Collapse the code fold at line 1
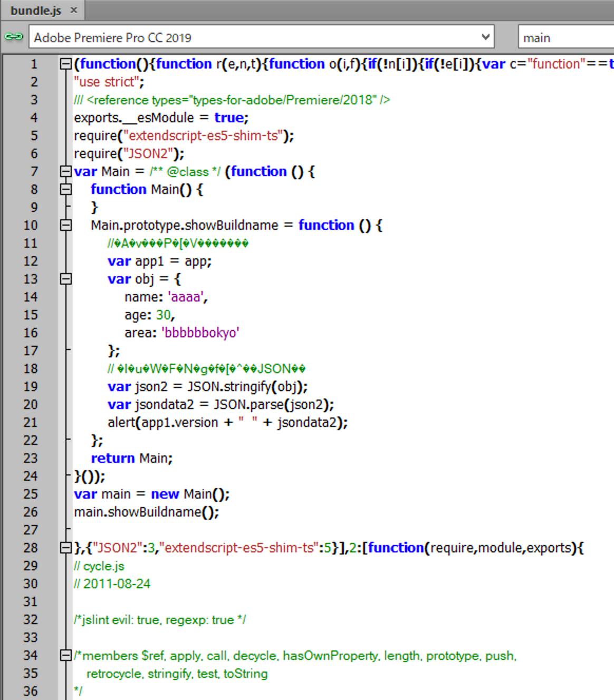This screenshot has width=614, height=700. (66, 64)
